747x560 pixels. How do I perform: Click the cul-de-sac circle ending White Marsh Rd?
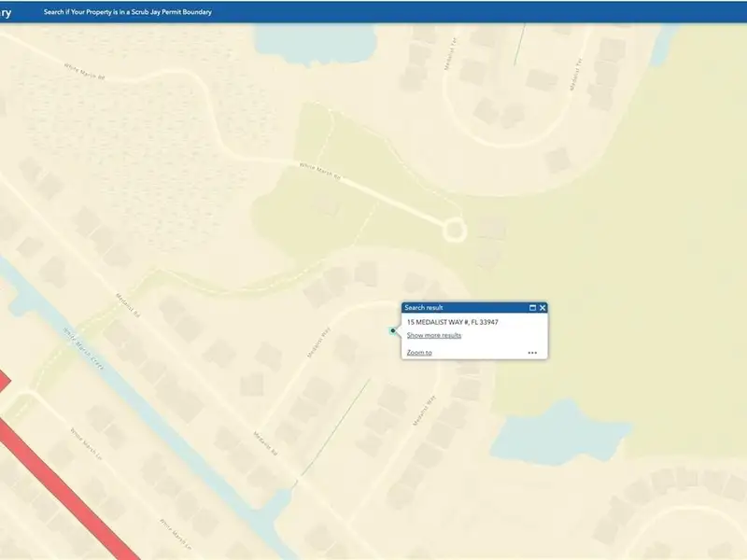[x=455, y=229]
